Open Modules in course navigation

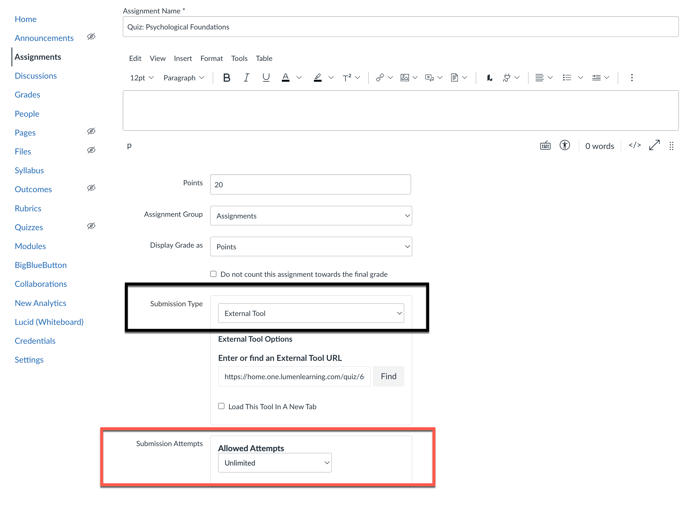click(x=30, y=246)
